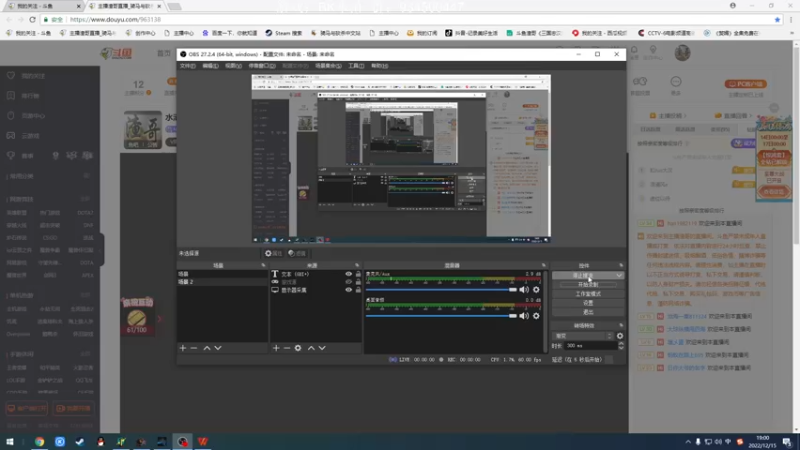
Task: Remove the selected scene with the minus icon
Action: 194,348
